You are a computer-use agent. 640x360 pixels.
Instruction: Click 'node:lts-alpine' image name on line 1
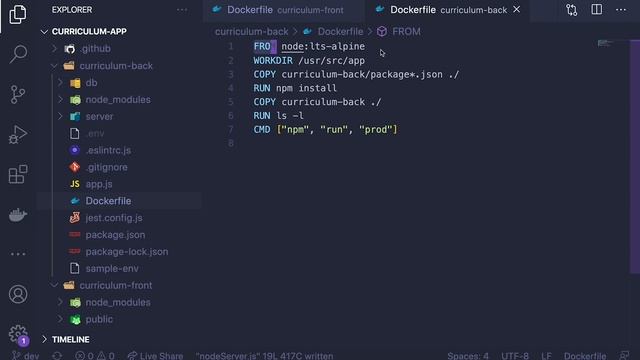[323, 47]
